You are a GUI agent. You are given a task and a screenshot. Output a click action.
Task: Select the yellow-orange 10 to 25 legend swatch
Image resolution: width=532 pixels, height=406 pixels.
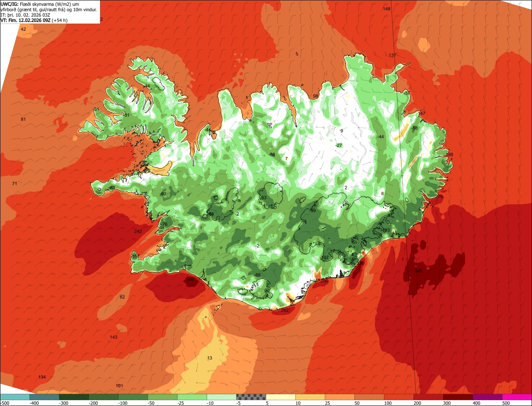(x=310, y=397)
